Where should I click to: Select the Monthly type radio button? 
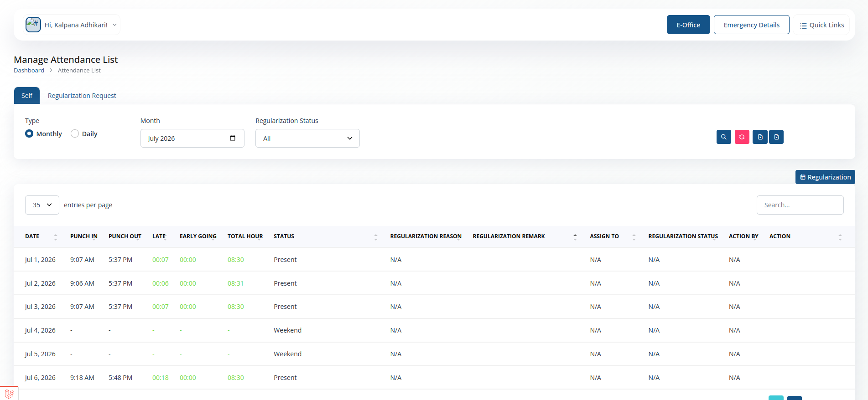click(29, 133)
